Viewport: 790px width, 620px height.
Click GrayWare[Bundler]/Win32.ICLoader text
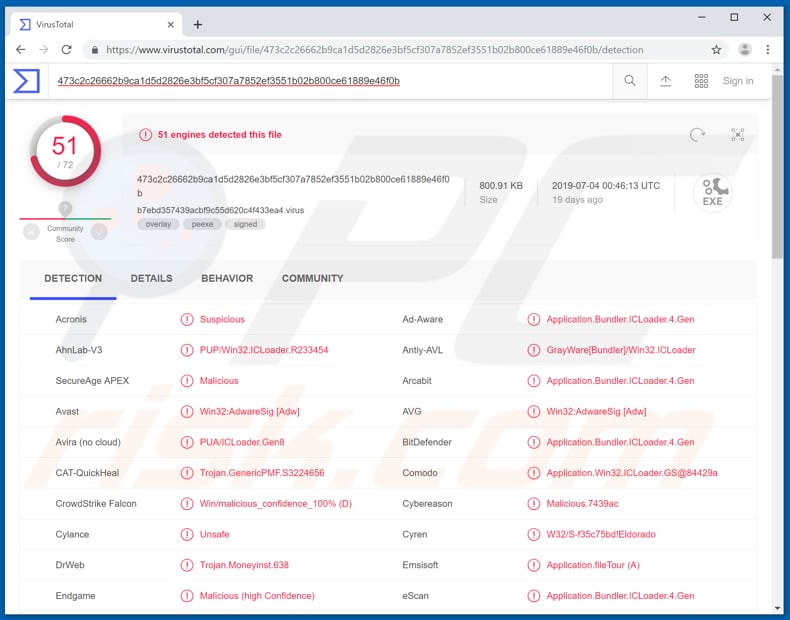coord(621,350)
